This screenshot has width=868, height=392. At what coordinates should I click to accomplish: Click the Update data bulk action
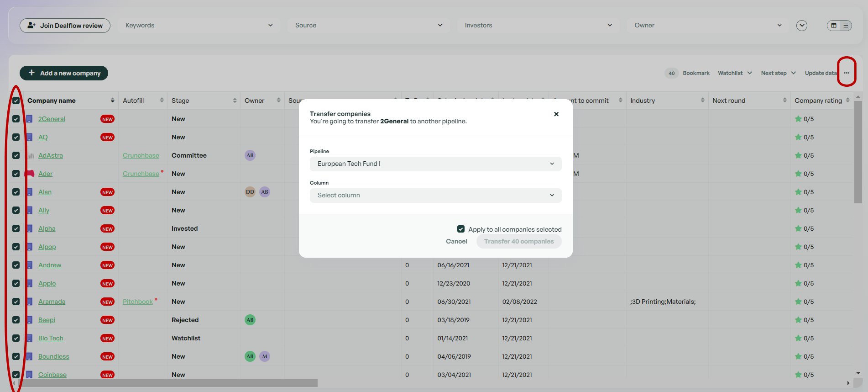click(821, 73)
